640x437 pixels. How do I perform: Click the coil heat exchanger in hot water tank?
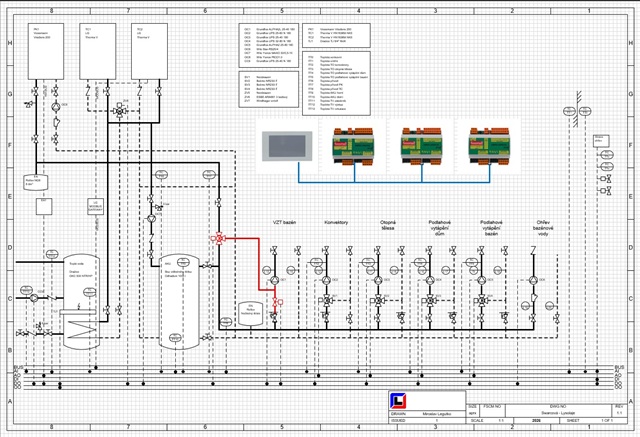coord(82,329)
